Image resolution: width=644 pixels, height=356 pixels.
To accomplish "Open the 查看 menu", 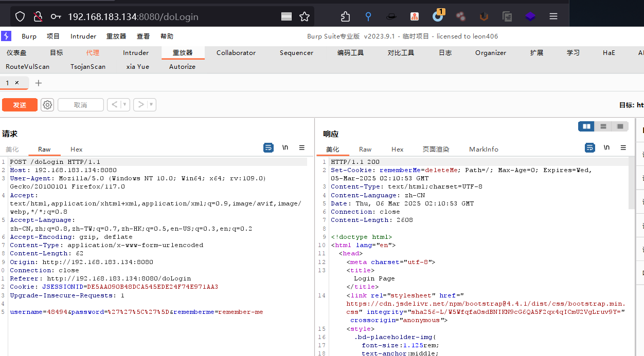I will tap(143, 36).
